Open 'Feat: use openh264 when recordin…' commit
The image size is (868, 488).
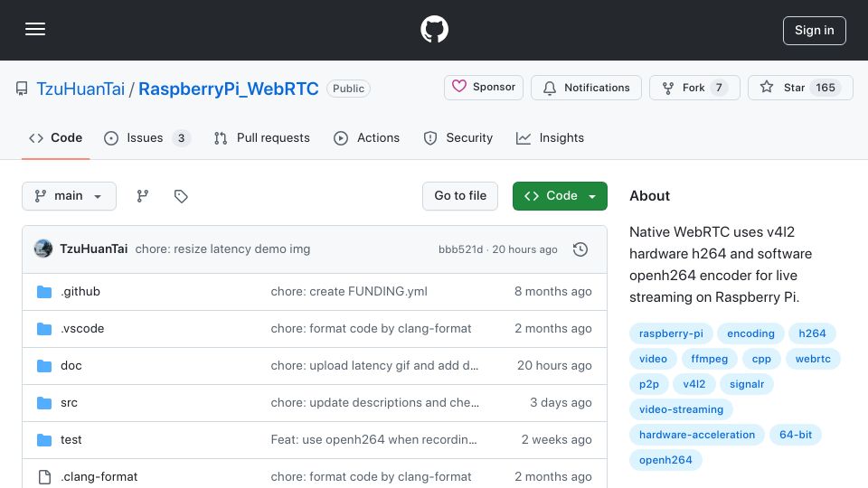(373, 440)
